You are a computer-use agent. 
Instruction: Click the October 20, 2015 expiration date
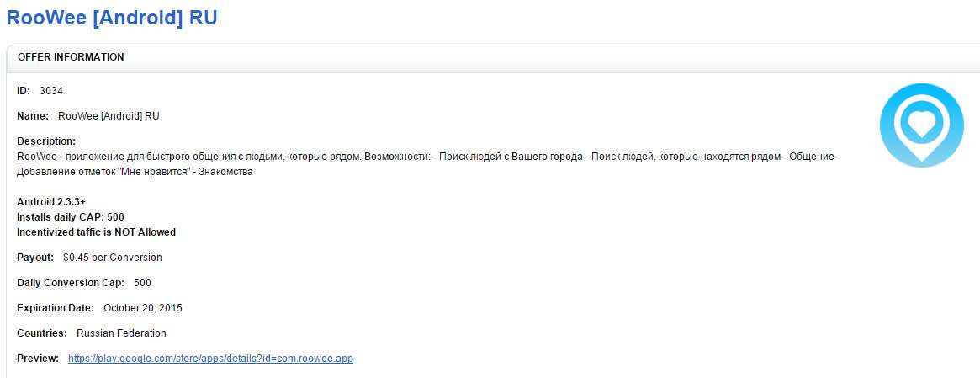tap(143, 308)
